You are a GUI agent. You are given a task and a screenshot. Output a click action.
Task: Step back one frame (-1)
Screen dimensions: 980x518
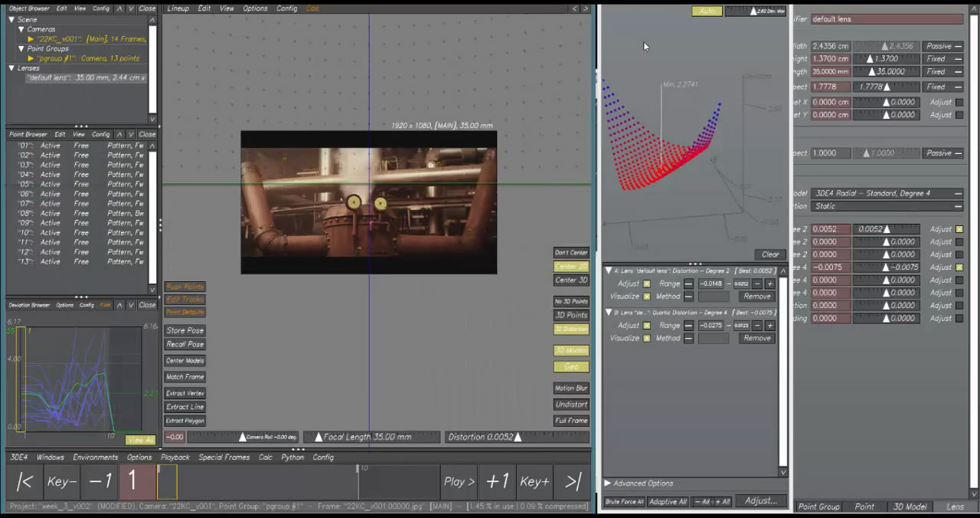point(100,482)
